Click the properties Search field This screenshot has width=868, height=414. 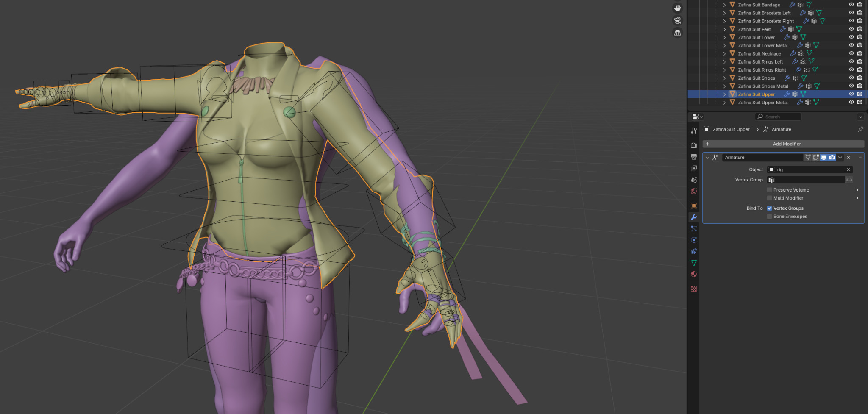point(778,117)
